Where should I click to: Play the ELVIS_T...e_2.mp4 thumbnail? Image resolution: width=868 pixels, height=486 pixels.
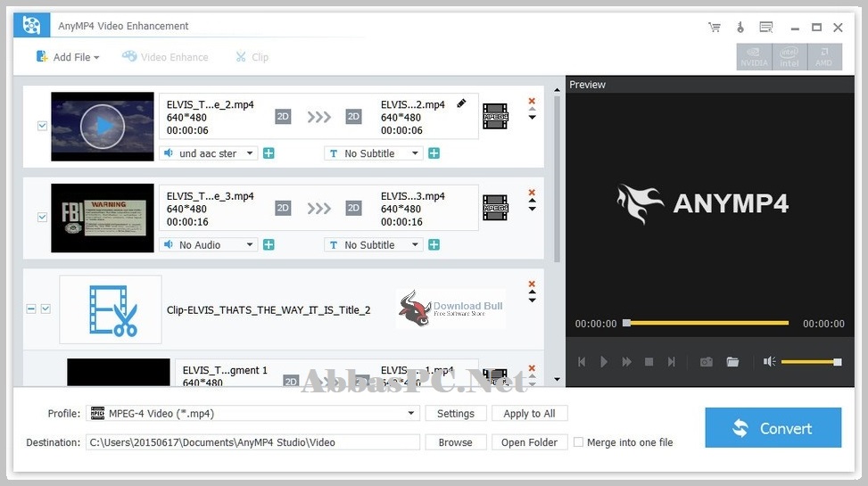[103, 127]
